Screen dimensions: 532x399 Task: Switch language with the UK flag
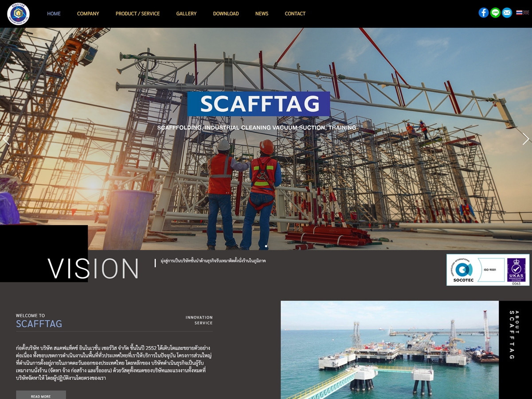[526, 13]
